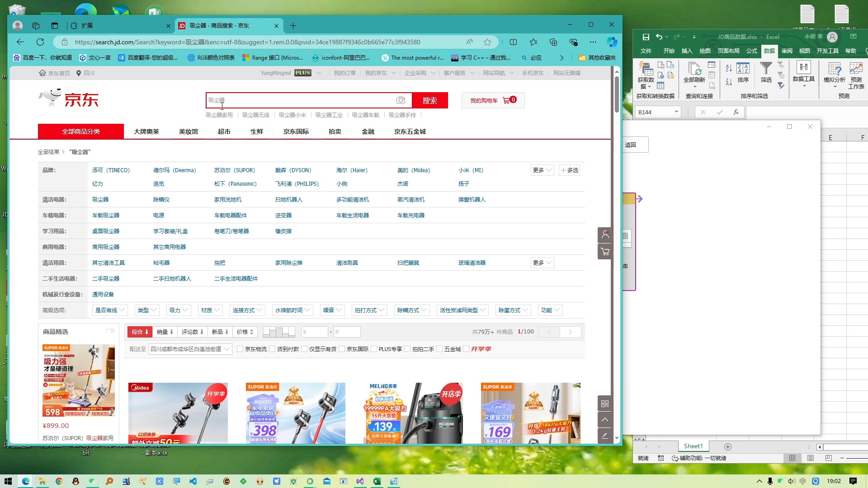This screenshot has width=868, height=488.
Task: Sort results by 评论数
Action: coord(193,332)
